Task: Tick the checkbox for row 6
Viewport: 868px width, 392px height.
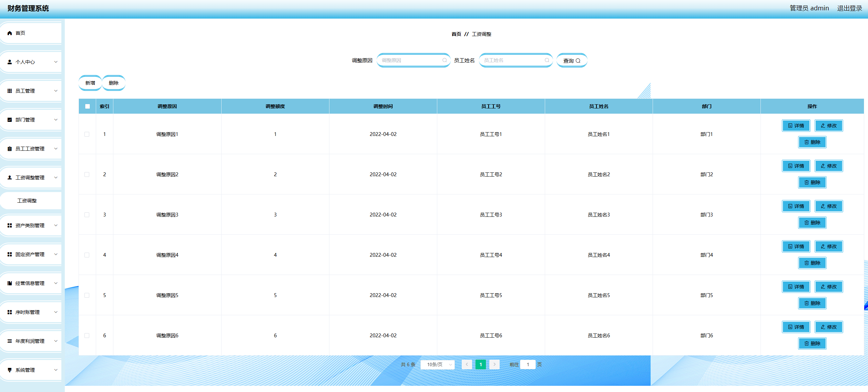Action: (x=87, y=336)
